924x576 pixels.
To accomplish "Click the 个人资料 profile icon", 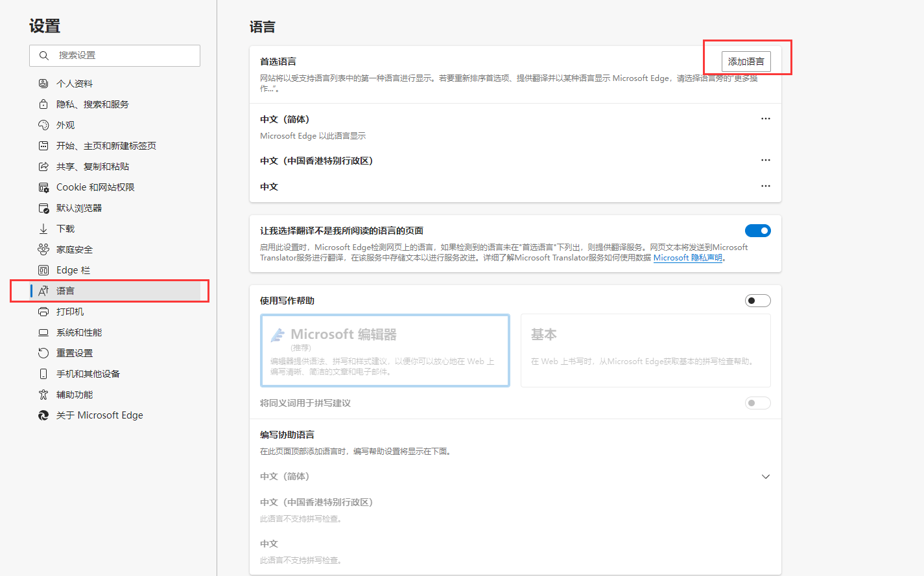I will point(43,84).
